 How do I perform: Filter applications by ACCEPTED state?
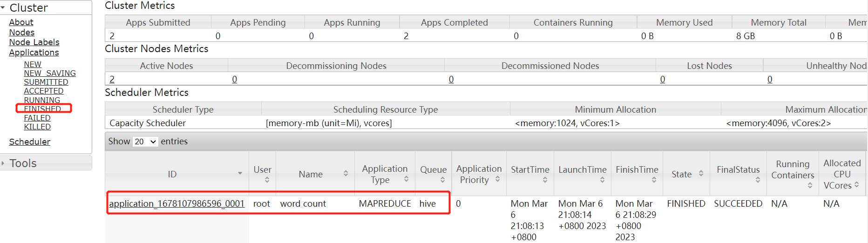(44, 91)
